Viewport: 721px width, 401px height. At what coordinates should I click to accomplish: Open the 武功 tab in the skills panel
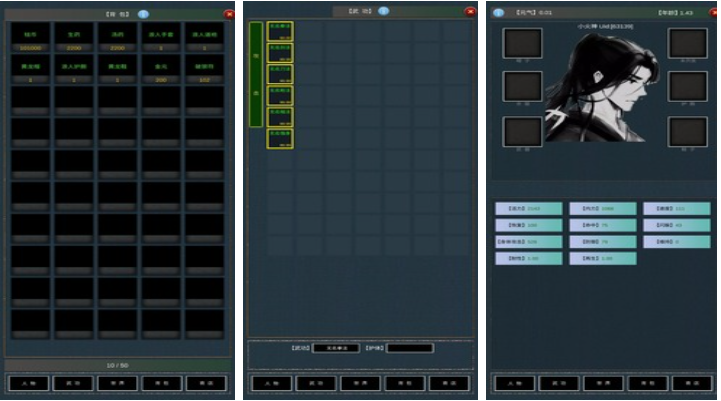point(316,383)
